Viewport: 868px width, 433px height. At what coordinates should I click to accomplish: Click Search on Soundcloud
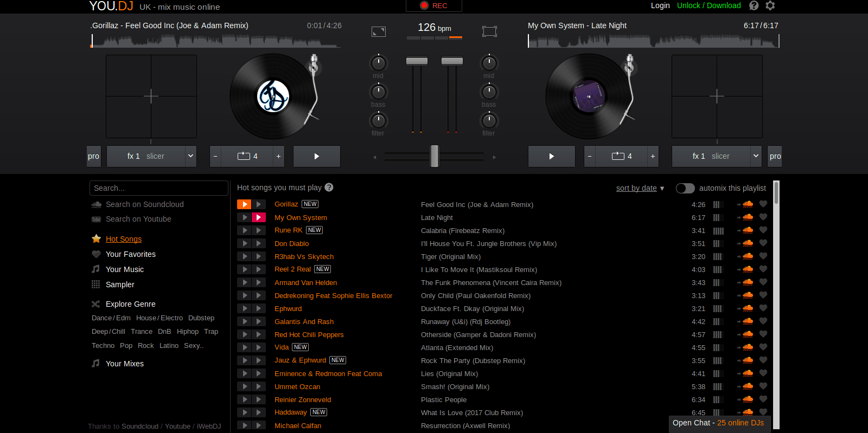(145, 204)
